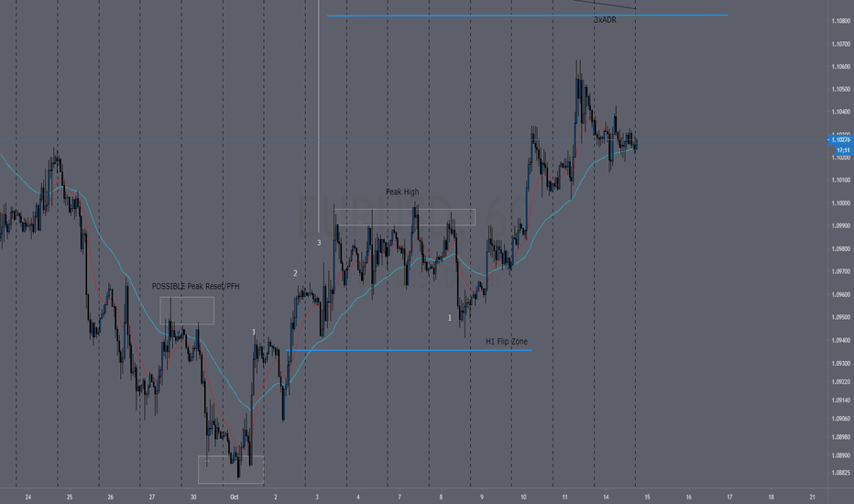Select the 'Peak High' text annotation
The width and height of the screenshot is (854, 504).
tap(402, 192)
